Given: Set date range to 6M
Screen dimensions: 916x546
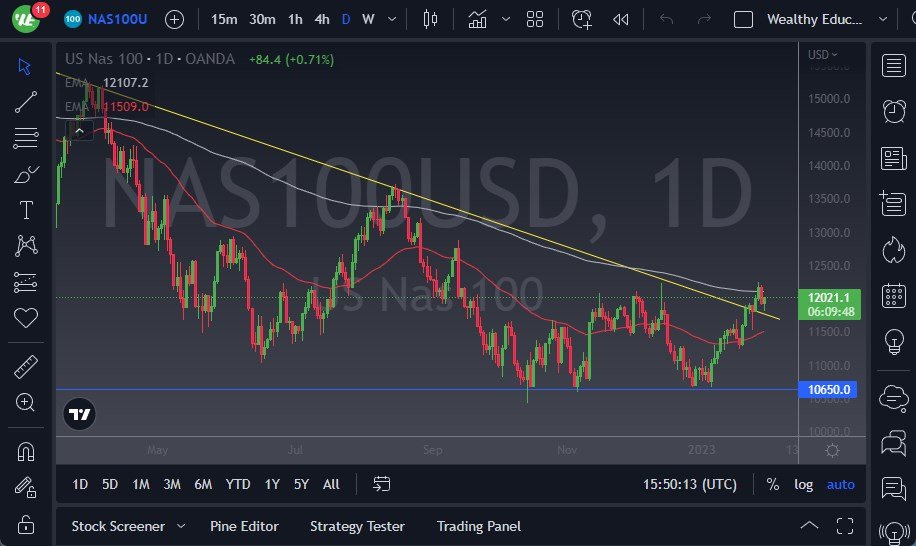Looking at the screenshot, I should [x=203, y=484].
